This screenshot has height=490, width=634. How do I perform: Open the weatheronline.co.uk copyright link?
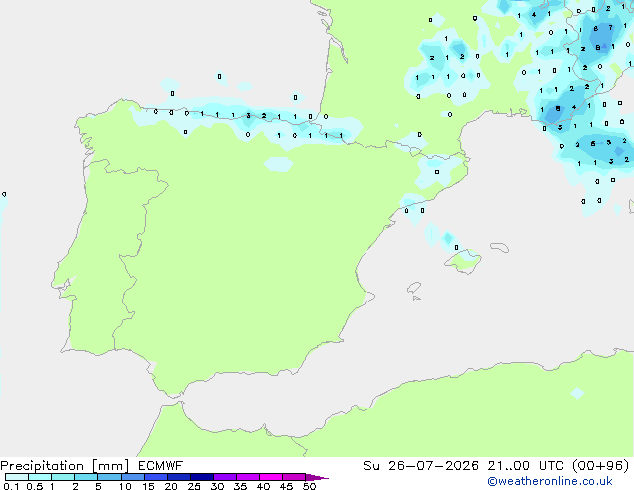pos(550,481)
